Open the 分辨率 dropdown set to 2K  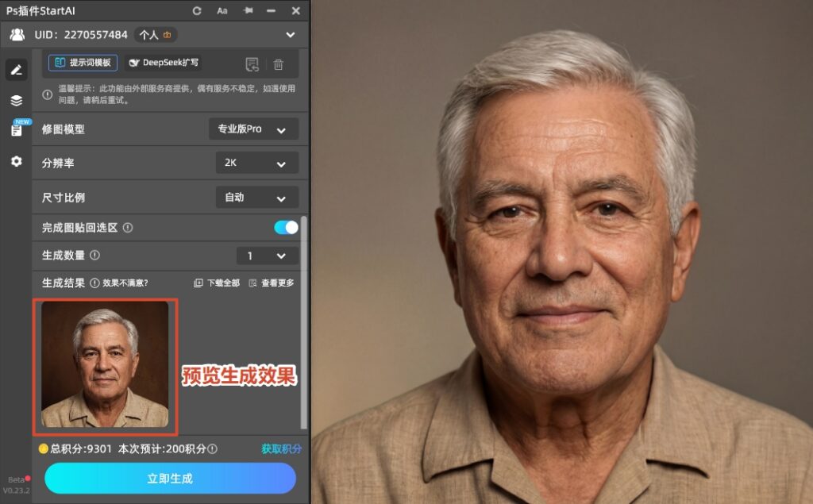256,163
